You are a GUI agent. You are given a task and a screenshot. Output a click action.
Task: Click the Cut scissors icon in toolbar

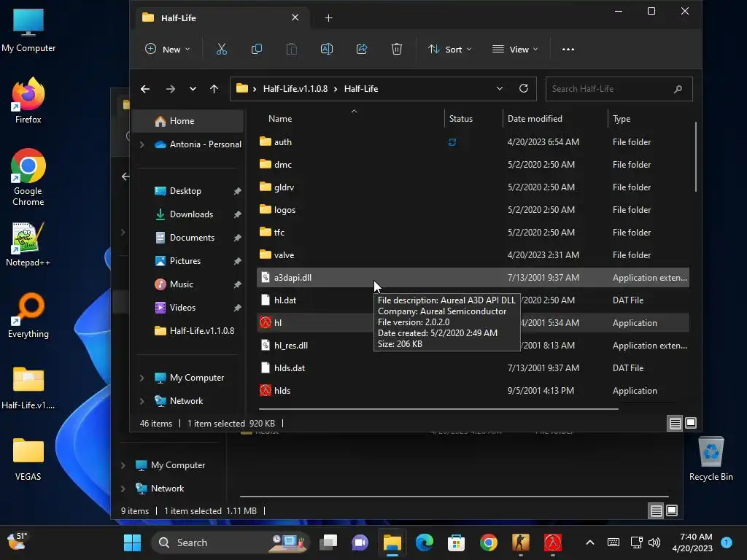pyautogui.click(x=222, y=49)
